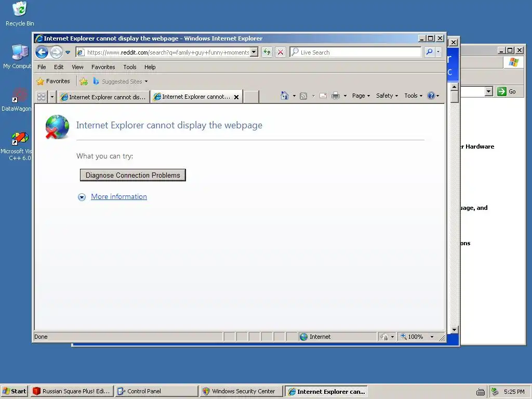Open the command bar Tools menu
532x399 pixels.
point(413,96)
